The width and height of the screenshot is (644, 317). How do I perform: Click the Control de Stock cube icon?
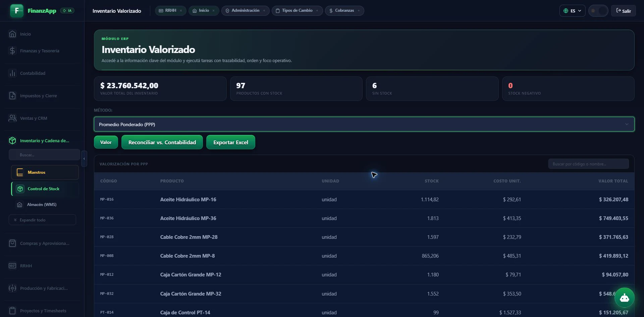(x=20, y=189)
